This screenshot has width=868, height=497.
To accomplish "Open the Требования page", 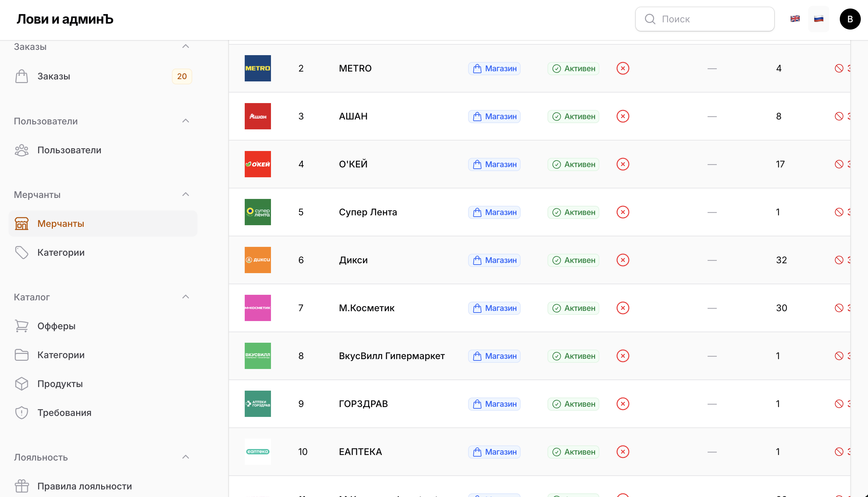I will tap(103, 413).
